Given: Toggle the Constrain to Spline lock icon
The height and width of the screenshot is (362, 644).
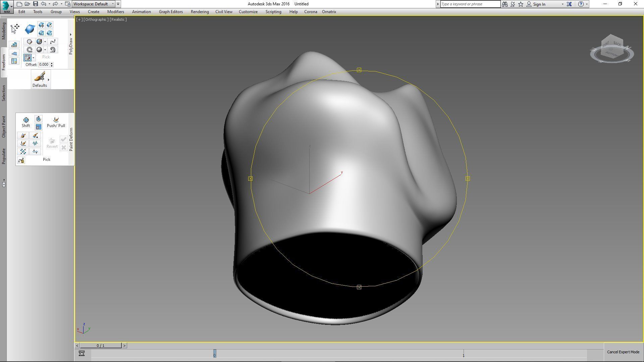Looking at the screenshot, I should pos(21,160).
